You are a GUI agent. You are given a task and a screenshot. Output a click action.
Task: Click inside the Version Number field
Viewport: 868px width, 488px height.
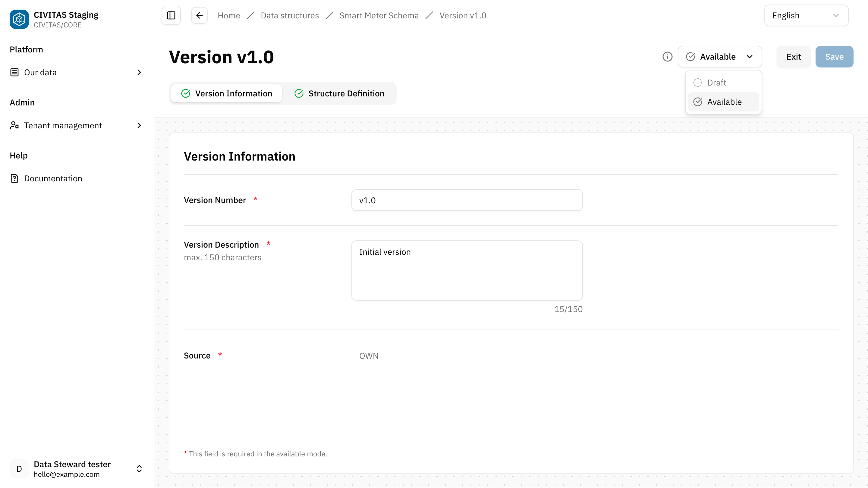pos(467,200)
